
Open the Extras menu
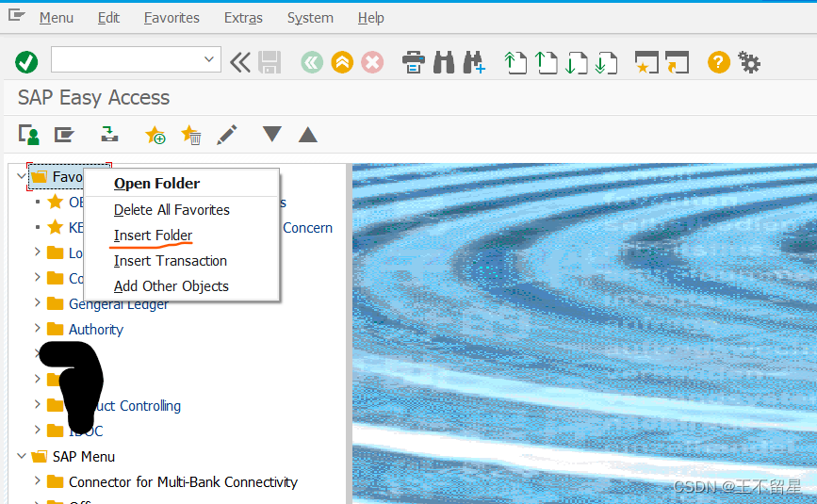coord(243,18)
